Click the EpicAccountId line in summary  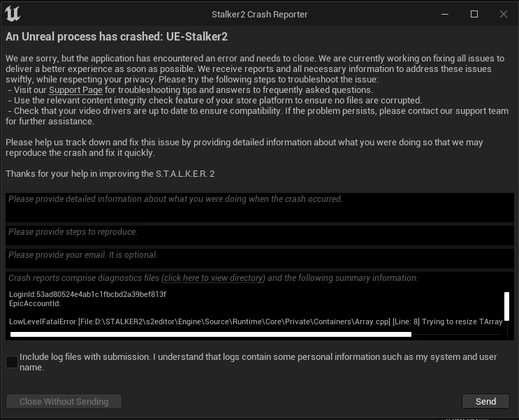[35, 303]
